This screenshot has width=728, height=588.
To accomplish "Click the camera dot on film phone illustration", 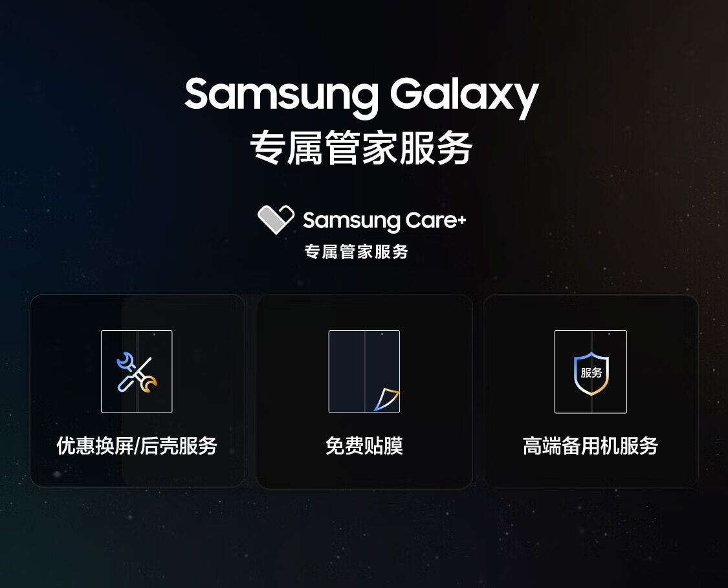I will click(382, 334).
